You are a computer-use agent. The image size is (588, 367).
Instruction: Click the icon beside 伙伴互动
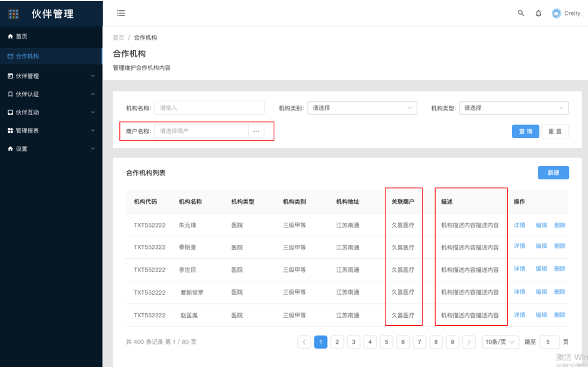point(10,112)
